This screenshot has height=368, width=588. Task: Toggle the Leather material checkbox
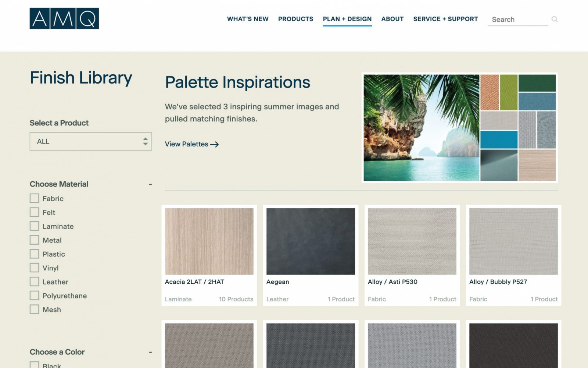34,282
